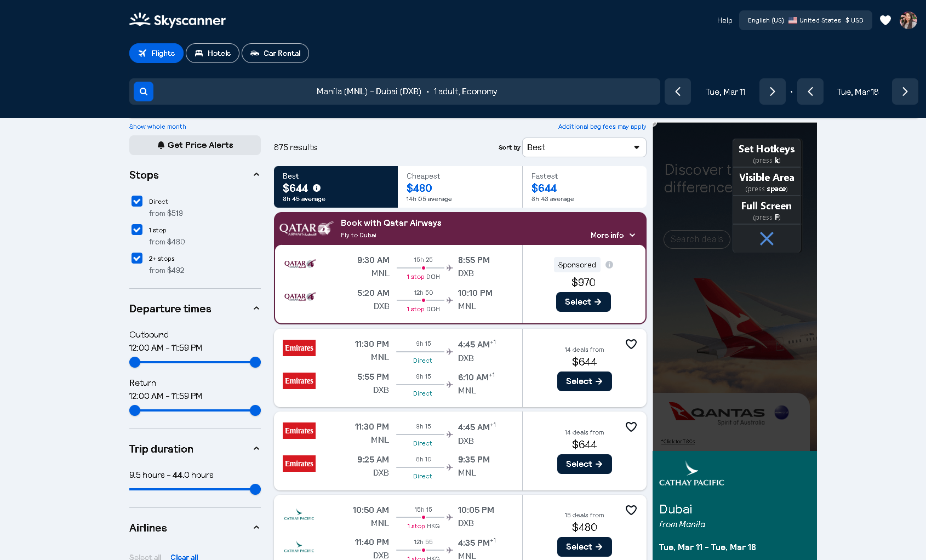Click Visible Area overlay option
The width and height of the screenshot is (926, 560).
click(x=767, y=182)
